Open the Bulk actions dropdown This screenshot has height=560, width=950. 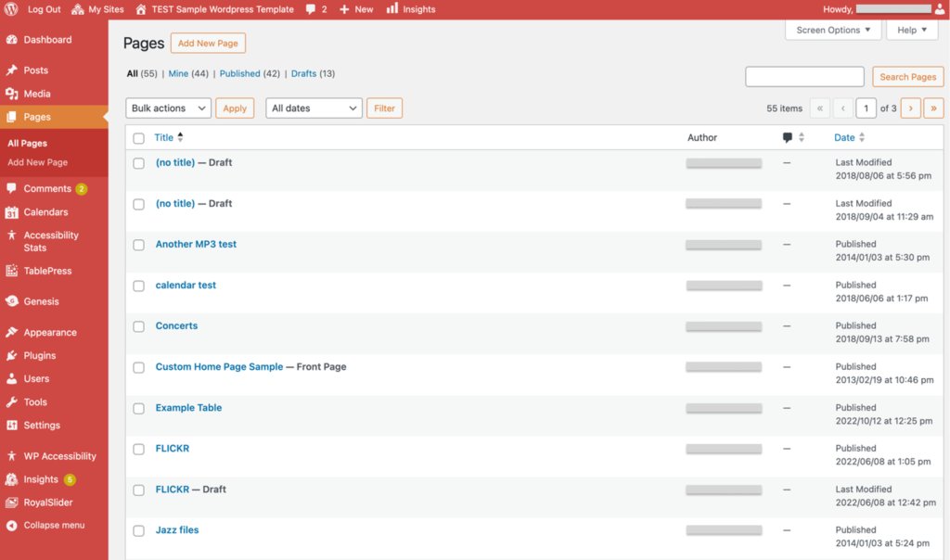point(168,108)
